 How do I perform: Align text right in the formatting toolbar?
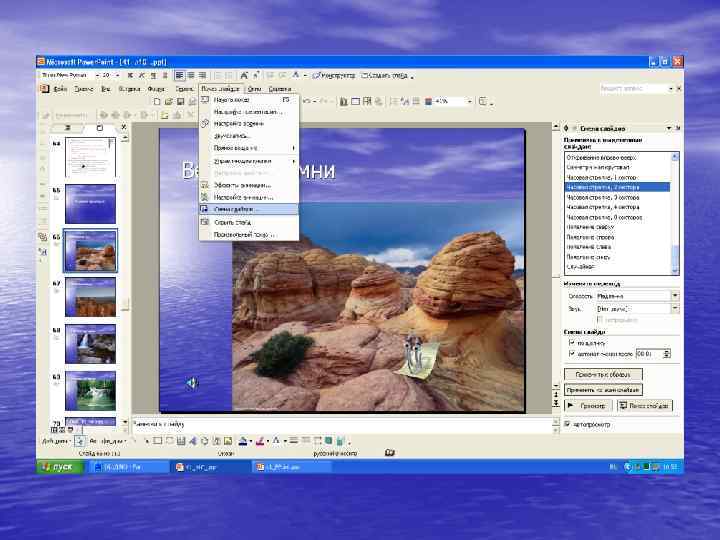(202, 75)
